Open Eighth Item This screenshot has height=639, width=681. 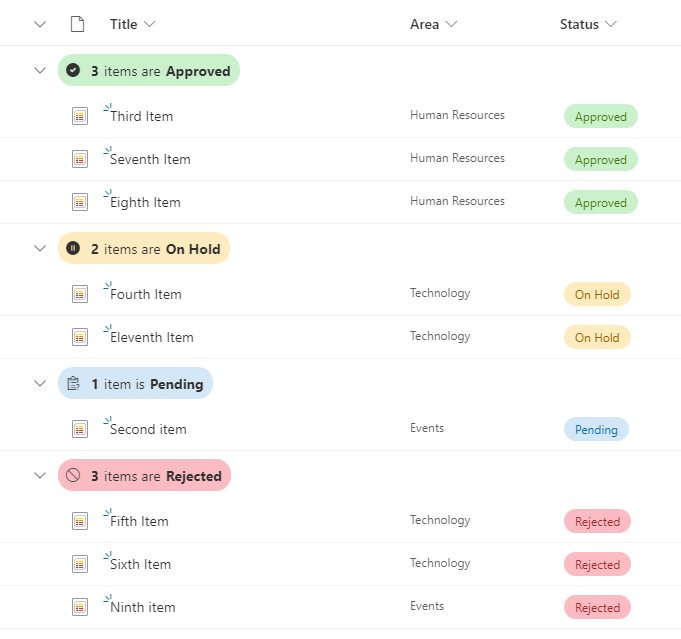click(145, 202)
